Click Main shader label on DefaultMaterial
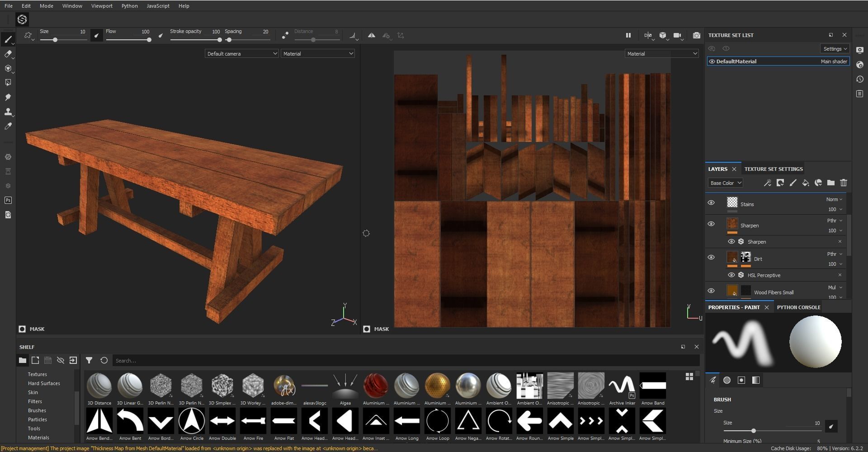This screenshot has height=452, width=868. click(834, 61)
